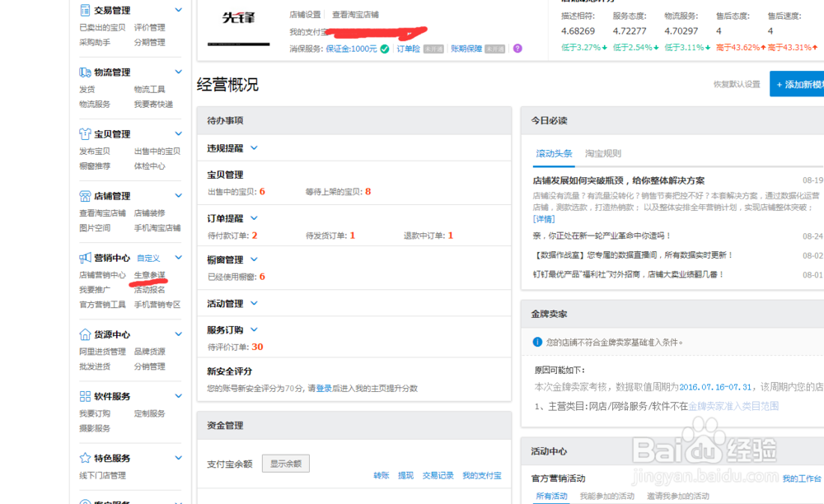Click the 显示余额 button
The width and height of the screenshot is (824, 504).
(286, 464)
